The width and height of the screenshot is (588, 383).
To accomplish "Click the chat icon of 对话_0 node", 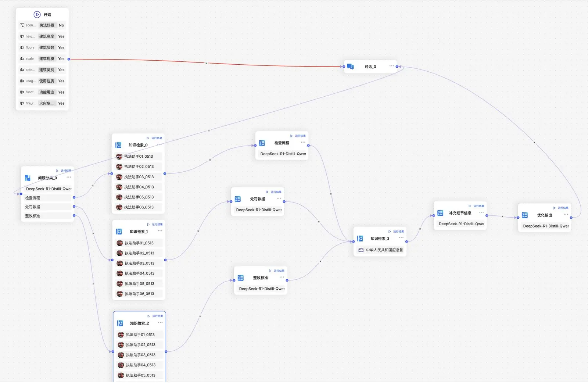I will (x=350, y=67).
